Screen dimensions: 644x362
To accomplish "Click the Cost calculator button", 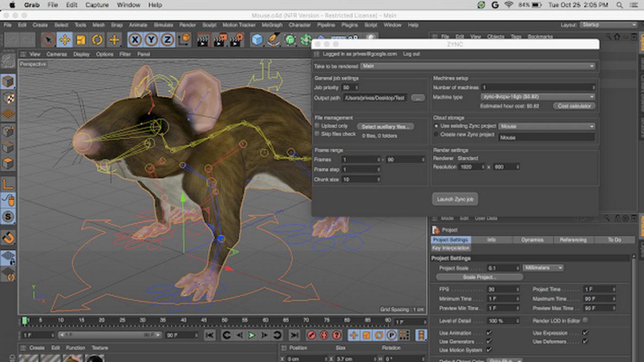I will [x=574, y=106].
